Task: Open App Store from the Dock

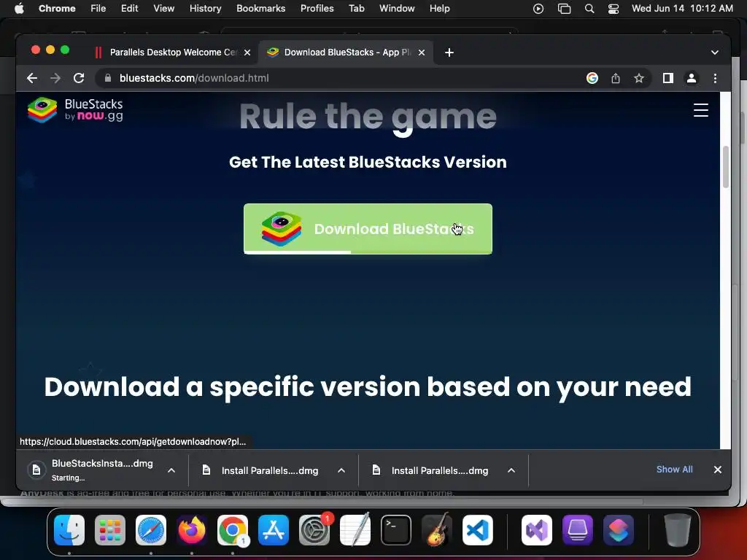Action: pyautogui.click(x=274, y=530)
